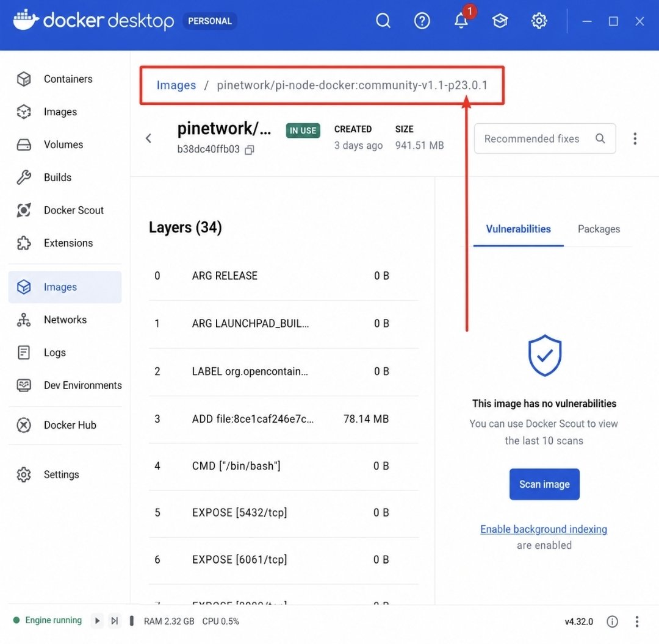Click the 78.14 MB layer size
This screenshot has width=659, height=644.
pos(366,419)
